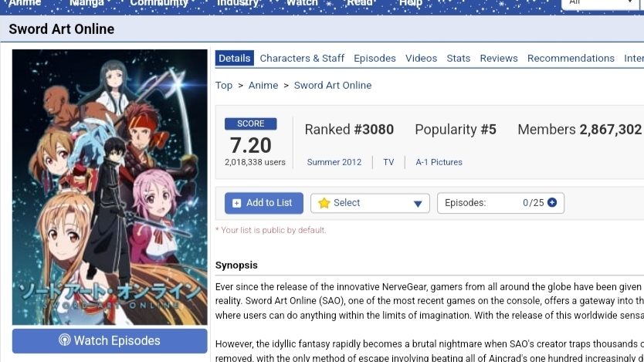Image resolution: width=644 pixels, height=362 pixels.
Task: Click the Watch Episodes button
Action: 110,340
